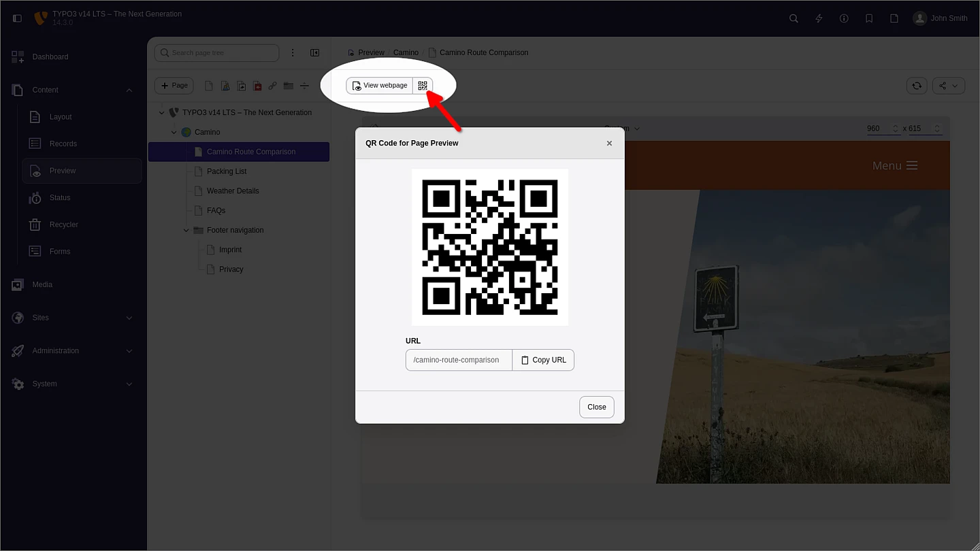Screen dimensions: 980x551
Task: Toggle the page tree panel icon
Action: (x=315, y=53)
